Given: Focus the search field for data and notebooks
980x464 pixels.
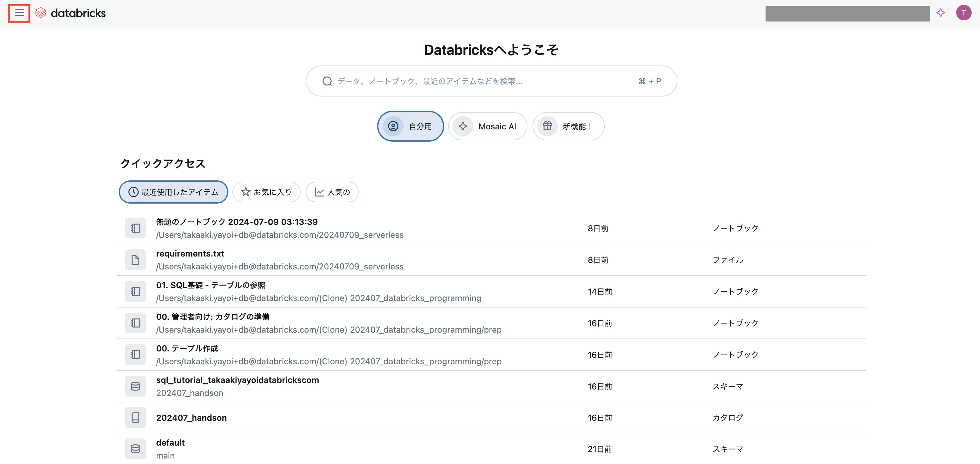Looking at the screenshot, I should (x=491, y=81).
